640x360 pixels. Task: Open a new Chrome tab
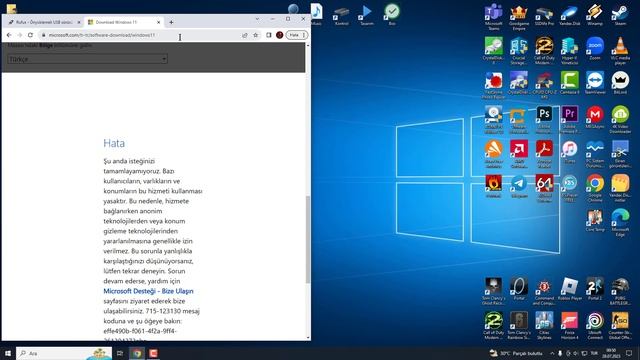[171, 22]
